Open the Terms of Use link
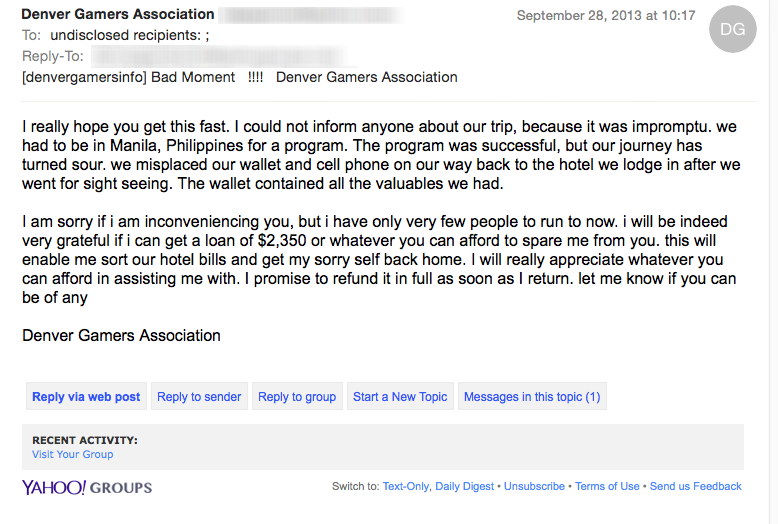The height and width of the screenshot is (524, 778). [607, 486]
